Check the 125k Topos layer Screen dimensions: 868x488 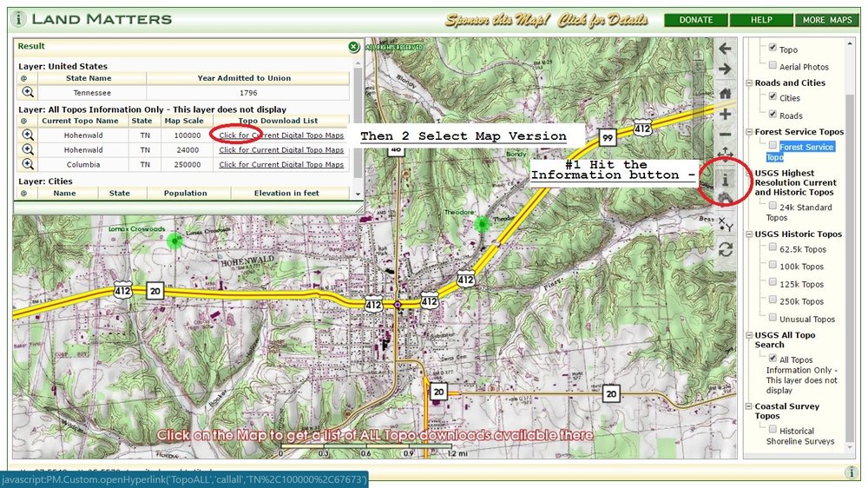click(773, 282)
